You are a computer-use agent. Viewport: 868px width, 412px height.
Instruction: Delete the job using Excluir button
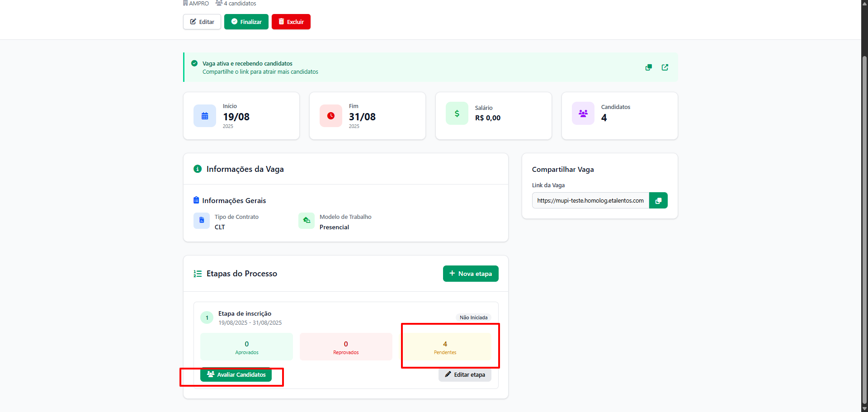click(291, 22)
